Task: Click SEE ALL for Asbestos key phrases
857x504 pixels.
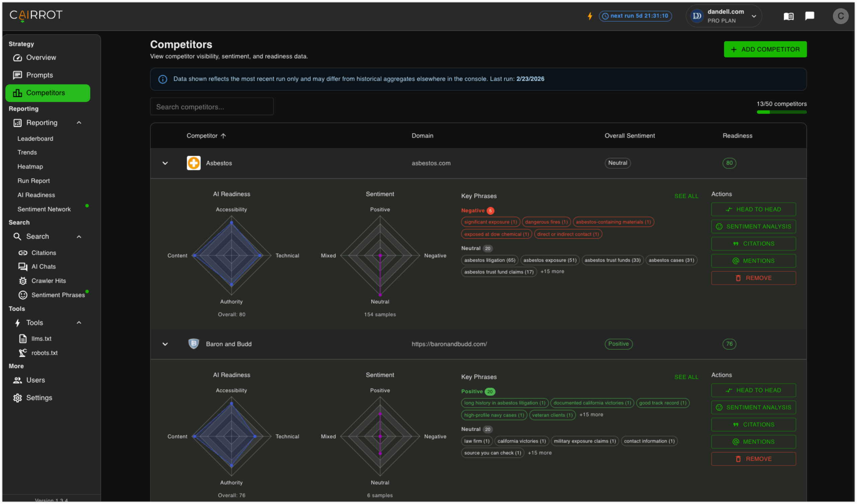Action: [687, 196]
